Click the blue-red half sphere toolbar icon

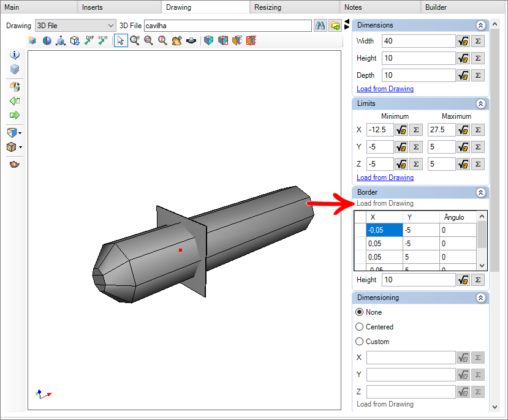47,40
